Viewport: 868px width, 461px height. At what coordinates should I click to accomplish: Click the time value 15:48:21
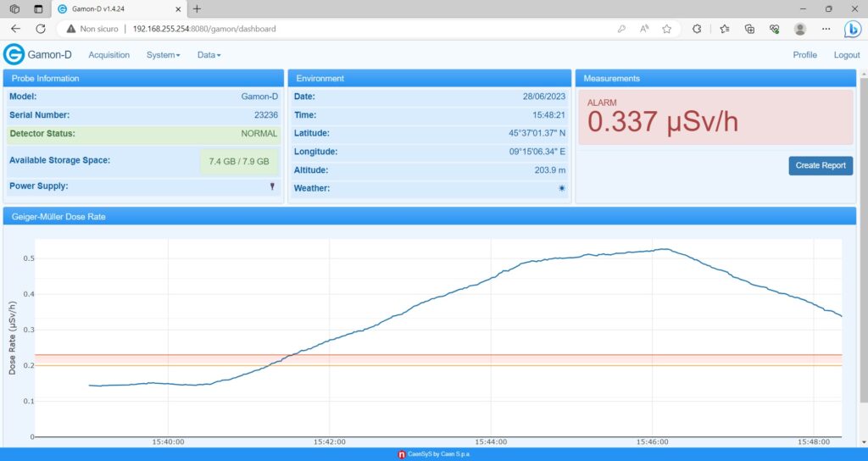tap(549, 115)
